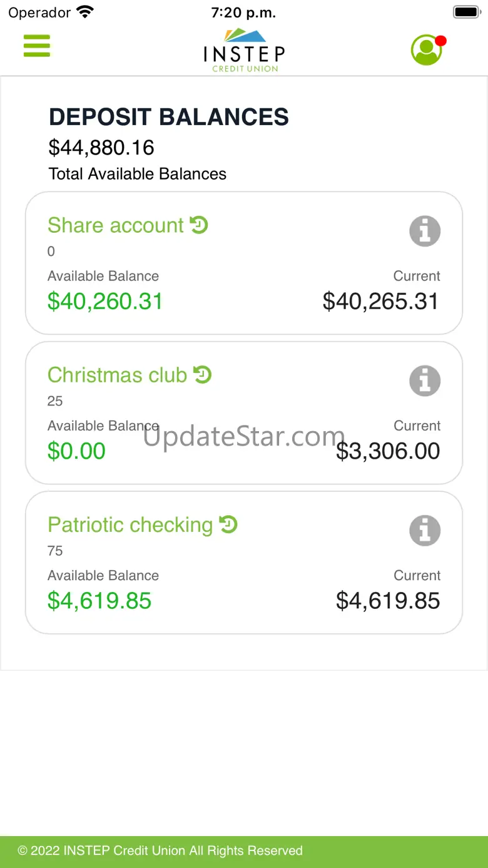This screenshot has height=868, width=488.
Task: Open the Share account title
Action: point(116,225)
